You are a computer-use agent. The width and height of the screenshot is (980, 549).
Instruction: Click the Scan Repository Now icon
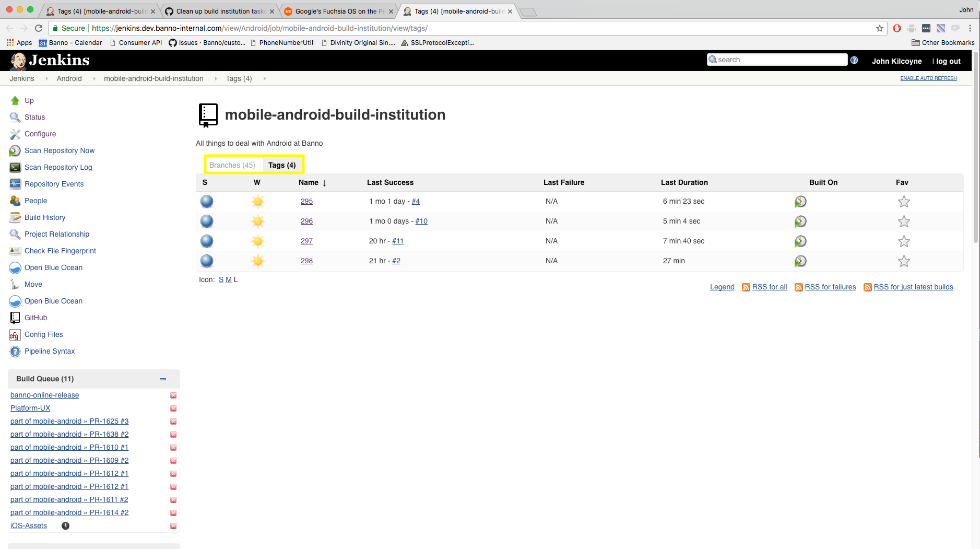point(15,151)
